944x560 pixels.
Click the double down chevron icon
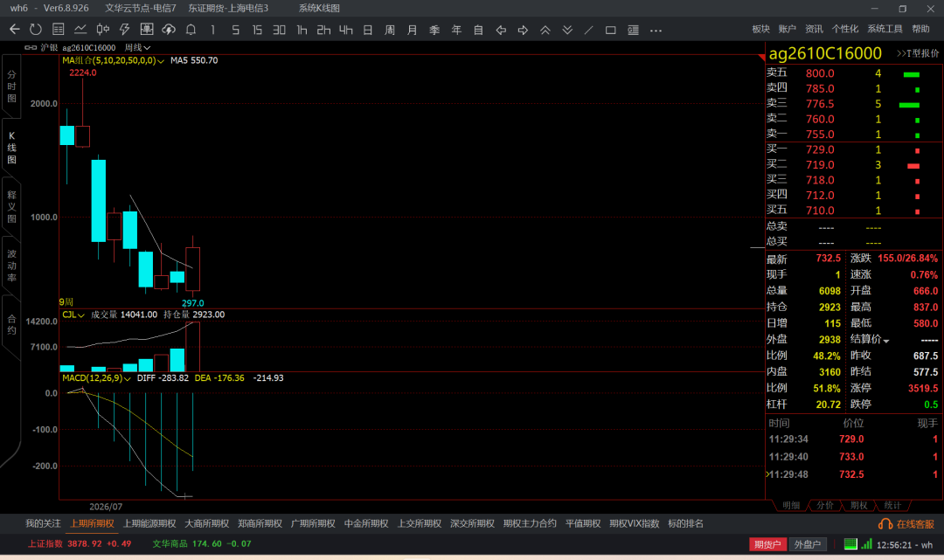568,30
